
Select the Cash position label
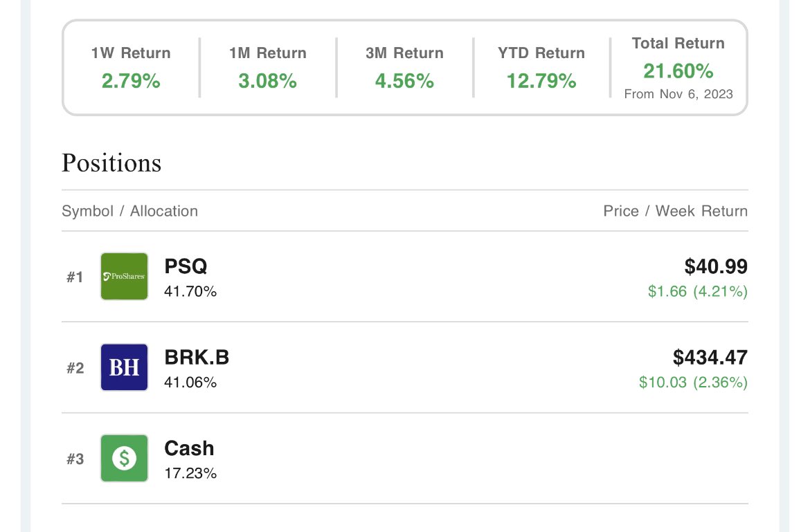coord(189,448)
